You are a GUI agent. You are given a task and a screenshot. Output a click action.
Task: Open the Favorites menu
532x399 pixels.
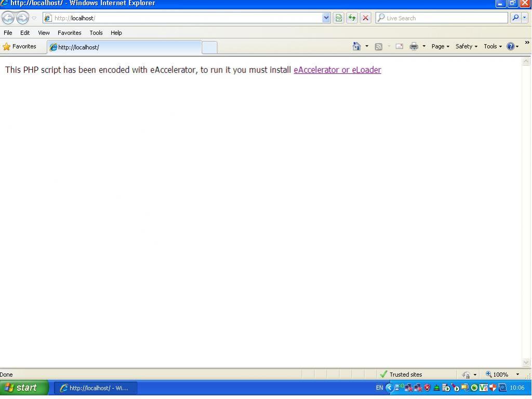(x=69, y=33)
